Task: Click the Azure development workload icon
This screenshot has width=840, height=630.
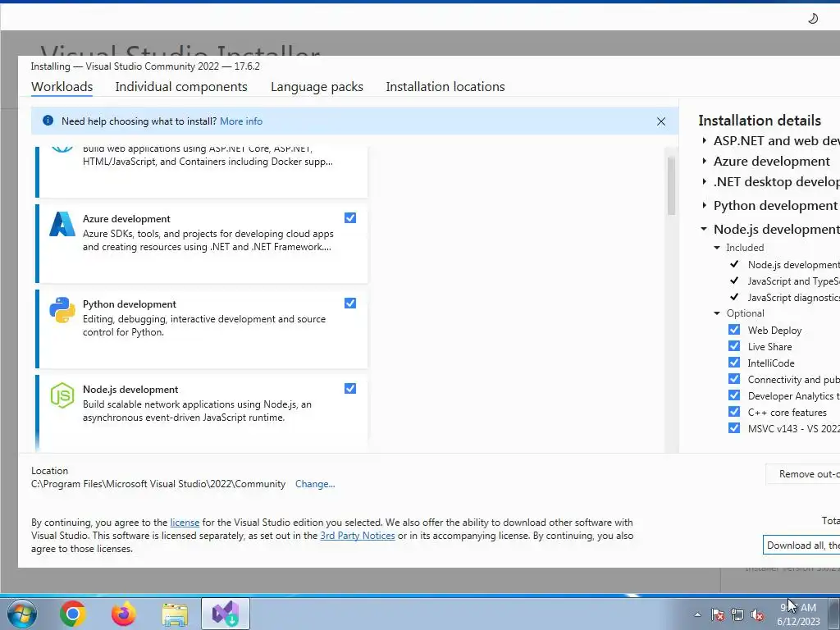Action: pyautogui.click(x=62, y=225)
